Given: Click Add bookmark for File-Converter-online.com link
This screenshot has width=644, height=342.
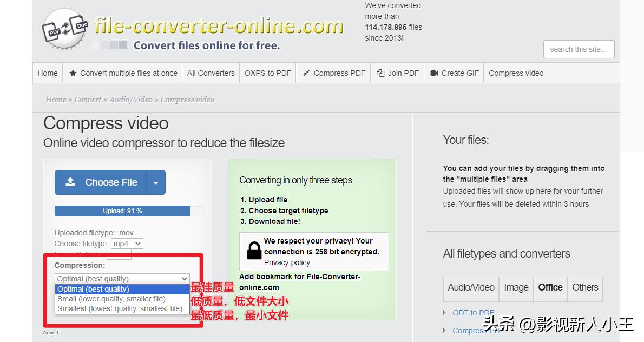Looking at the screenshot, I should pyautogui.click(x=300, y=282).
